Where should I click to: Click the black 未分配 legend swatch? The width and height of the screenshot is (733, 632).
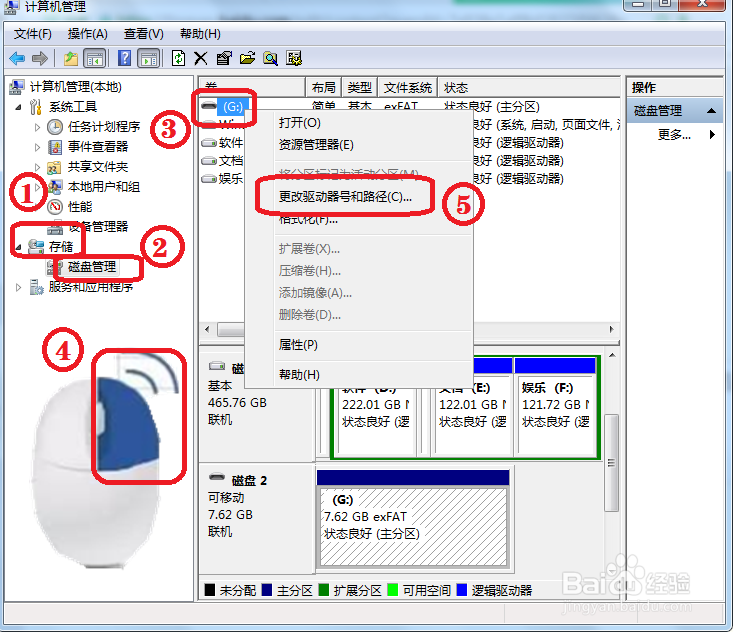(209, 590)
